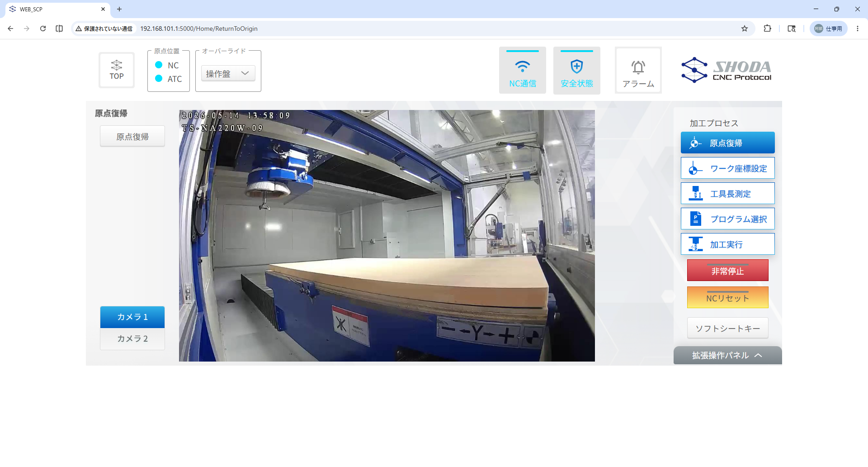Screen dimensions: 868x467
Task: Open a new browser tab
Action: click(119, 9)
